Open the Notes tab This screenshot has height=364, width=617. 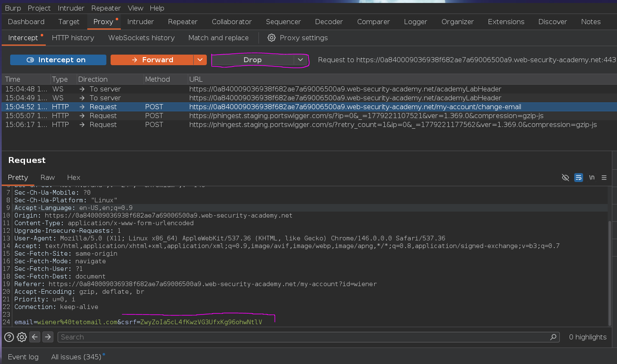(591, 22)
